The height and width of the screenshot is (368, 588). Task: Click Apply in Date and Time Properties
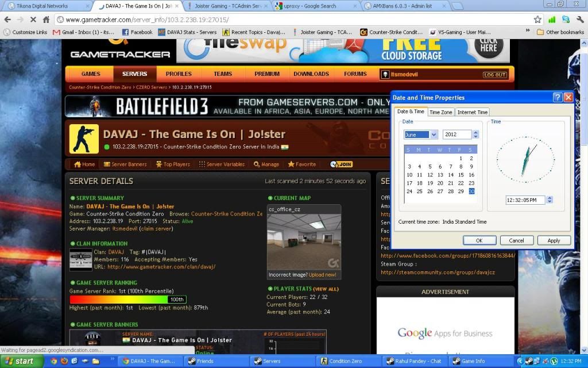click(x=554, y=240)
